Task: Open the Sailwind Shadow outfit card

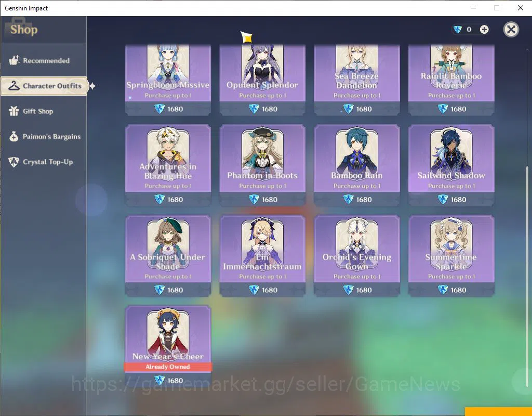Action: (x=451, y=165)
